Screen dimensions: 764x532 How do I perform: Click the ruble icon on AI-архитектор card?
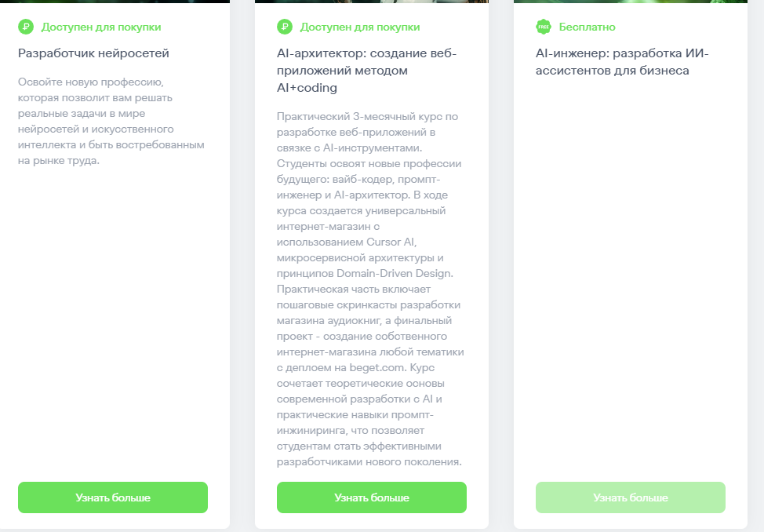(x=285, y=27)
